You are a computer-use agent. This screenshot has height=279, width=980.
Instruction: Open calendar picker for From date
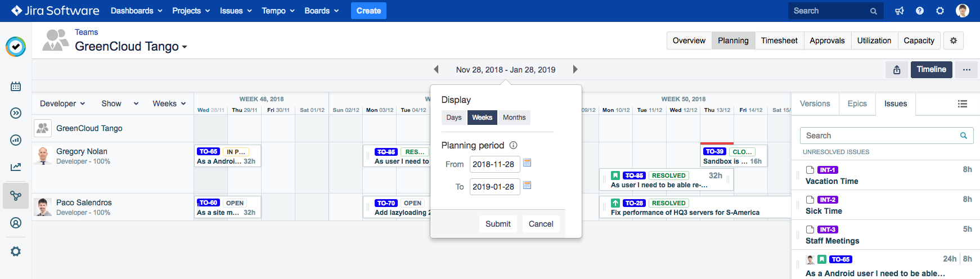pos(527,163)
